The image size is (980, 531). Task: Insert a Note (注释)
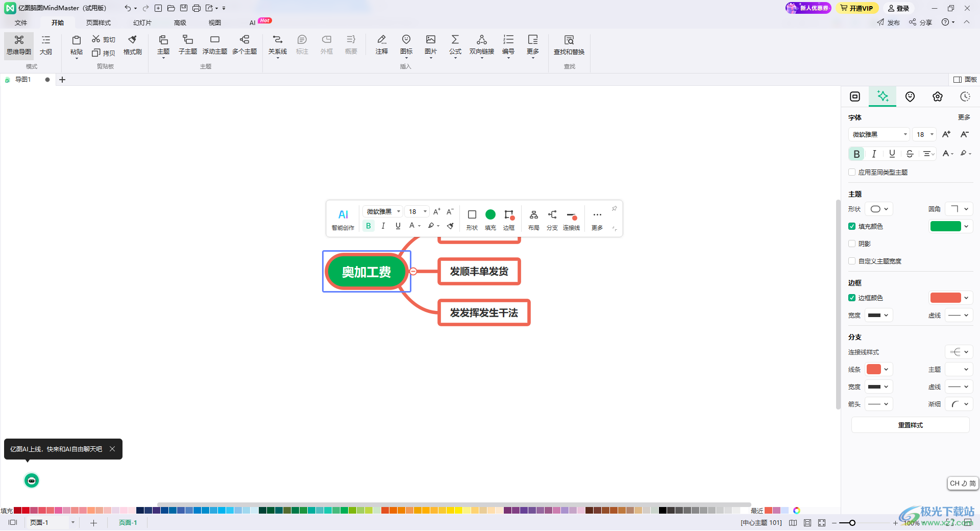point(382,45)
